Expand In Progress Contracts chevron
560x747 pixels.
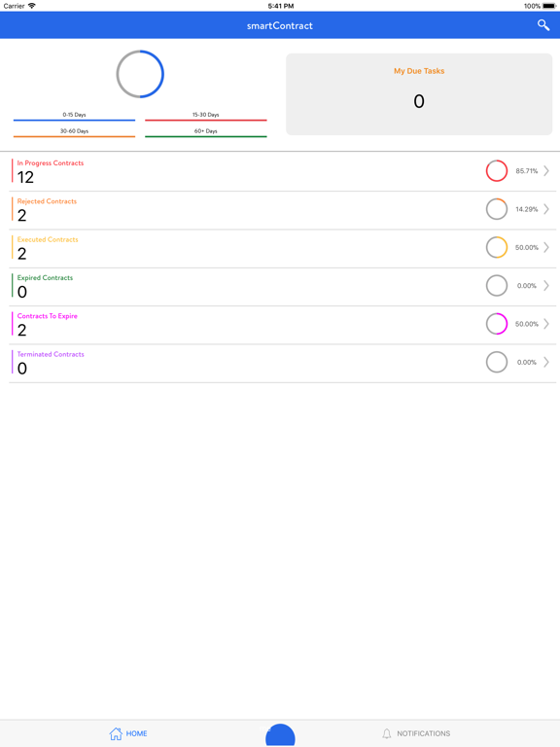546,170
